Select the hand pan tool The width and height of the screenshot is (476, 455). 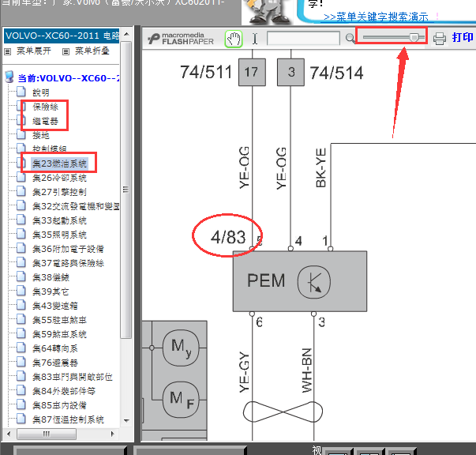tap(234, 39)
